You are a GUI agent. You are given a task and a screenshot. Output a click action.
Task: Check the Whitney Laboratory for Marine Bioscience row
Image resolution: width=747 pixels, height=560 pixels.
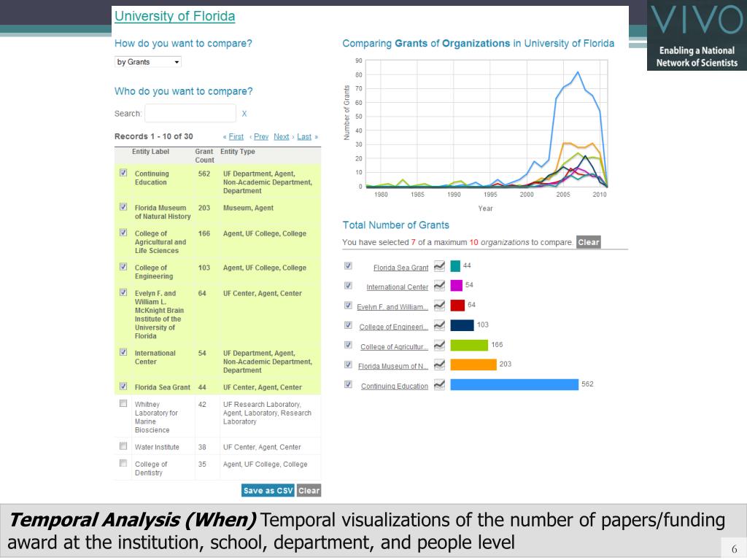click(123, 403)
